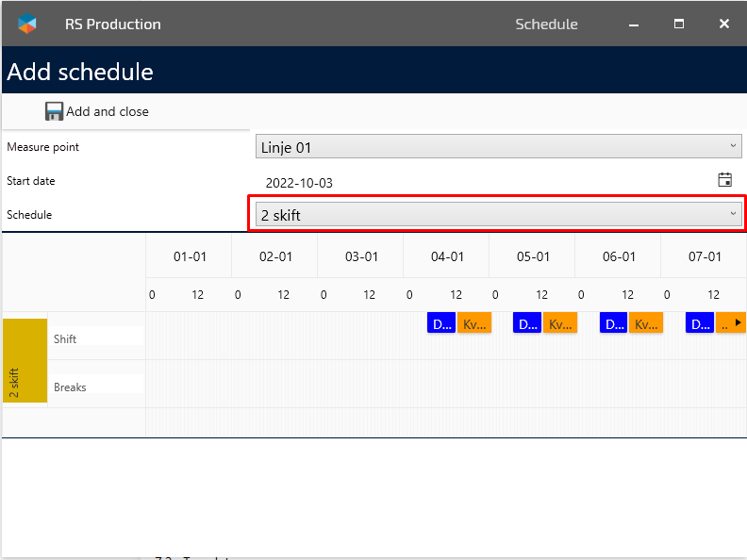
Task: Click the 01-01 day column header
Action: (x=190, y=256)
